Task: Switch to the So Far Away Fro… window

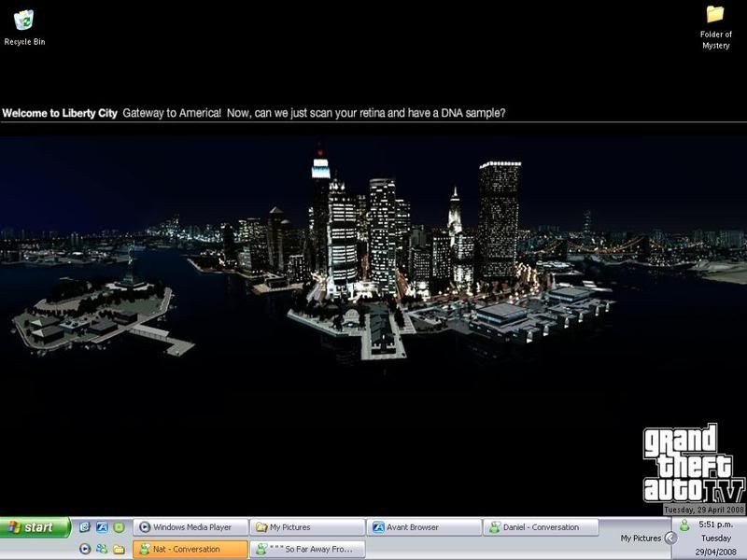Action: (x=307, y=549)
